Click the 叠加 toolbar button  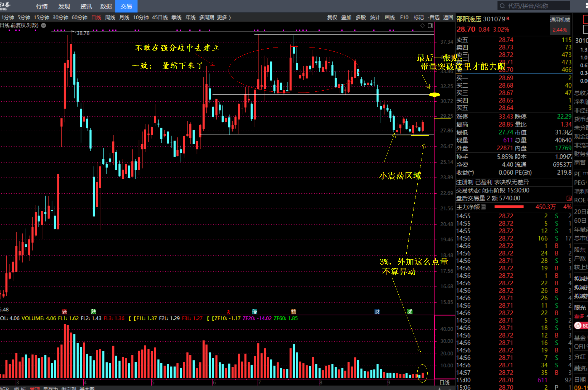346,17
